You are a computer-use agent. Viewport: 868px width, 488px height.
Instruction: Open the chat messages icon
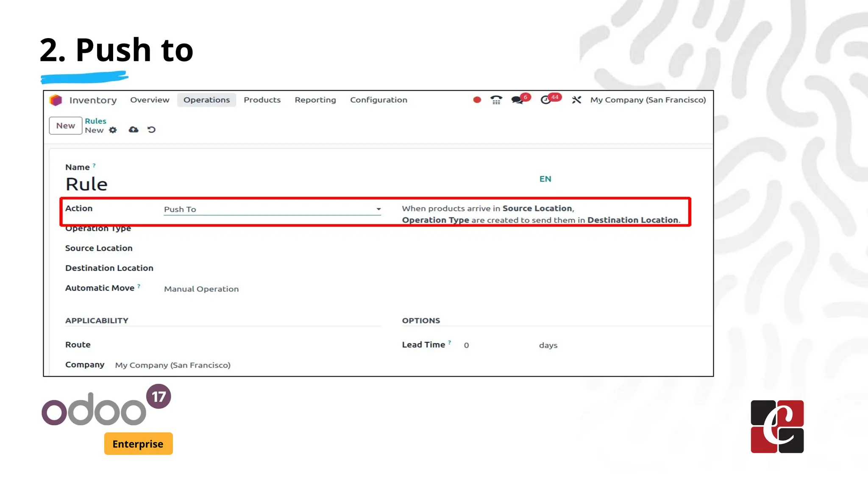coord(517,100)
